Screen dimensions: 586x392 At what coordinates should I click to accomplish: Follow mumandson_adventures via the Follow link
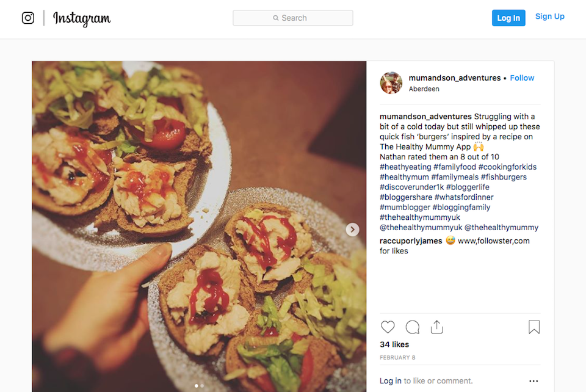pyautogui.click(x=522, y=78)
